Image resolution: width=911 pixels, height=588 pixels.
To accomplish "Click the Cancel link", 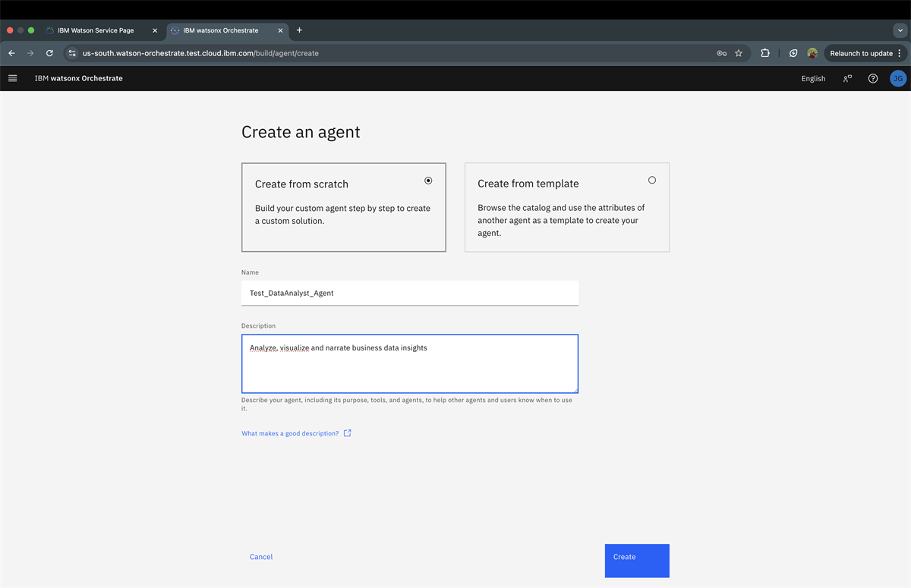I will (x=261, y=557).
